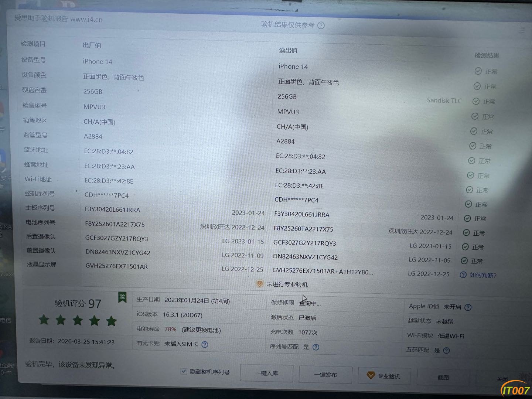
Task: Click the first green rating star
Action: click(x=44, y=320)
